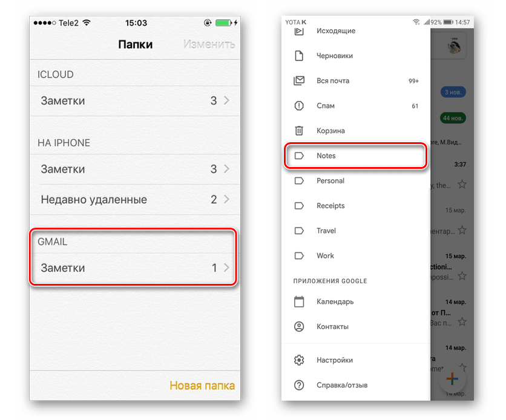506x420 pixels.
Task: Open the Недавно удаленные folder chevron
Action: [x=227, y=199]
